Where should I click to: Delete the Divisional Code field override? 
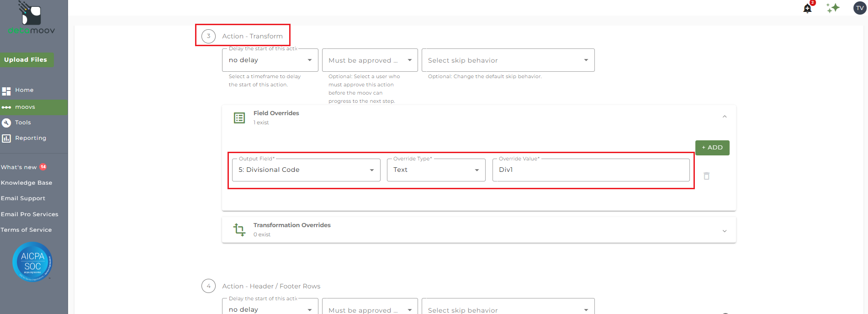tap(706, 176)
